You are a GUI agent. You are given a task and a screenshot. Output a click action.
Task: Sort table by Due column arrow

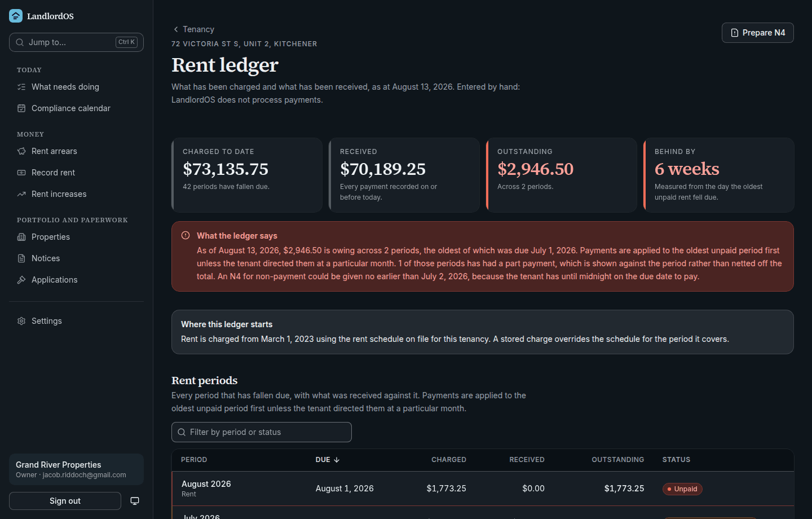(337, 460)
